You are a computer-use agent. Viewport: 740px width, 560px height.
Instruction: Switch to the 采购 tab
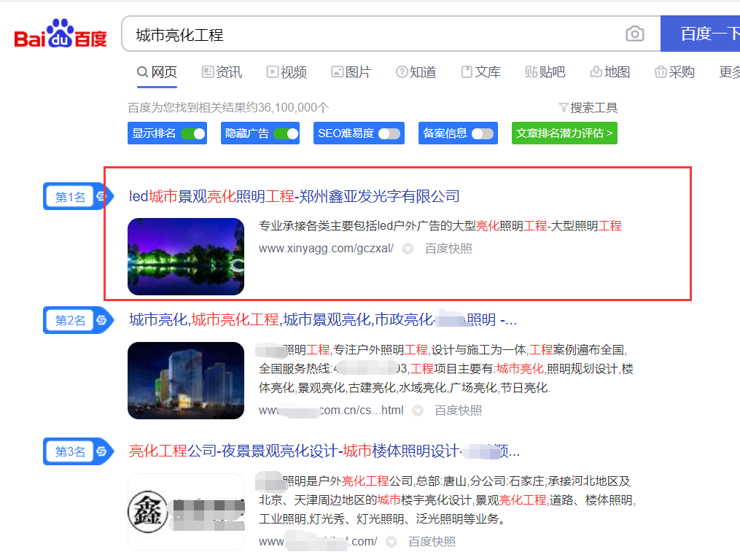click(674, 72)
